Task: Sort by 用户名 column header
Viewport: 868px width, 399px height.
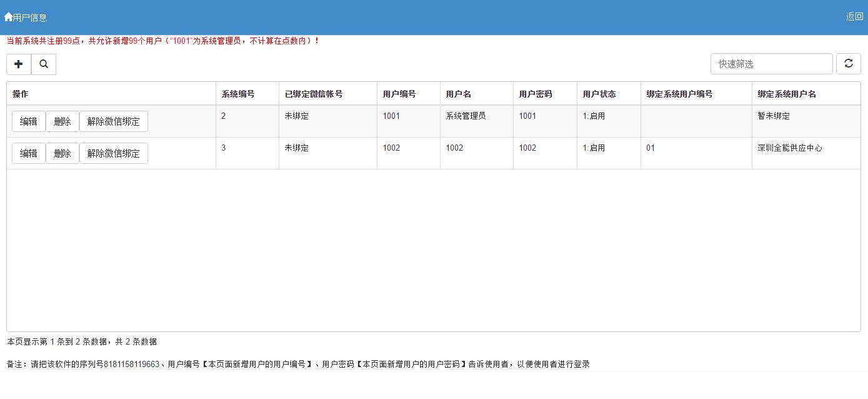Action: pyautogui.click(x=459, y=94)
